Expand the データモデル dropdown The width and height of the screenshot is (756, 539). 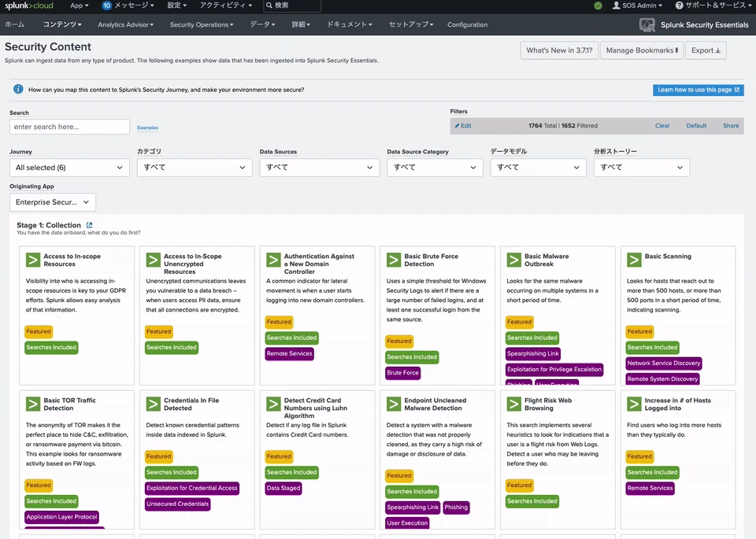(x=538, y=168)
